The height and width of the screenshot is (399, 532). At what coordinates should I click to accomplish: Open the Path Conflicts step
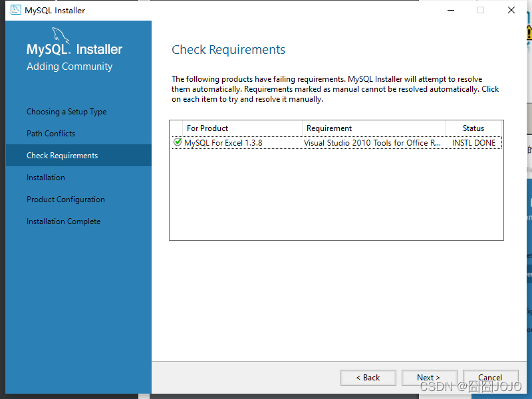point(51,134)
